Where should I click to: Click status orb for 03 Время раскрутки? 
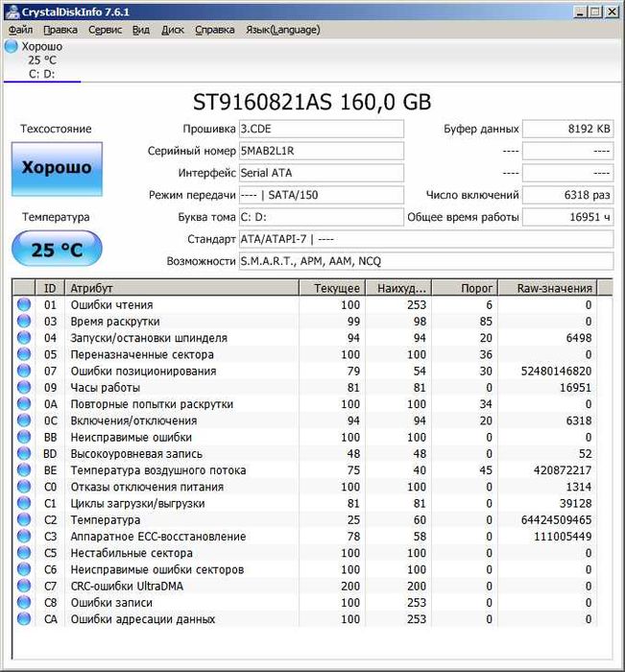[x=24, y=321]
